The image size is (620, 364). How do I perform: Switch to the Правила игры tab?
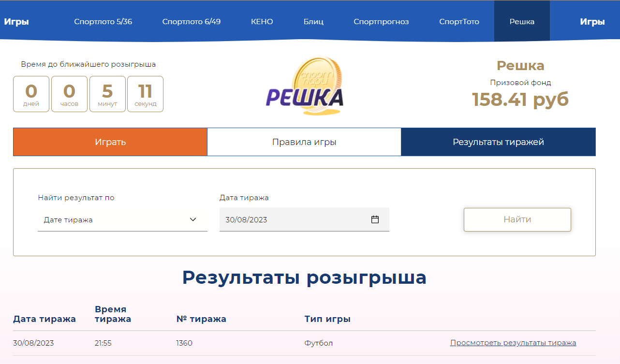(304, 142)
